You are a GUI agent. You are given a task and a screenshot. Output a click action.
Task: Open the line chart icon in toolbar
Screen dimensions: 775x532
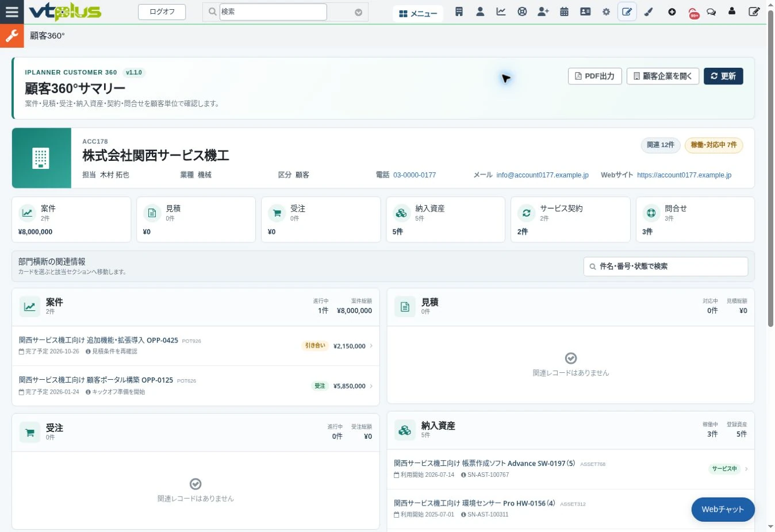click(501, 11)
